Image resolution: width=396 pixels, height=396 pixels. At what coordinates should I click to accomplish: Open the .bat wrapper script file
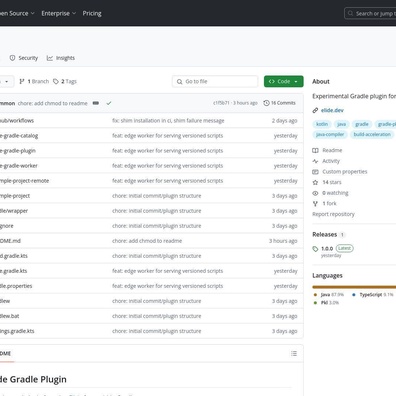[10, 316]
